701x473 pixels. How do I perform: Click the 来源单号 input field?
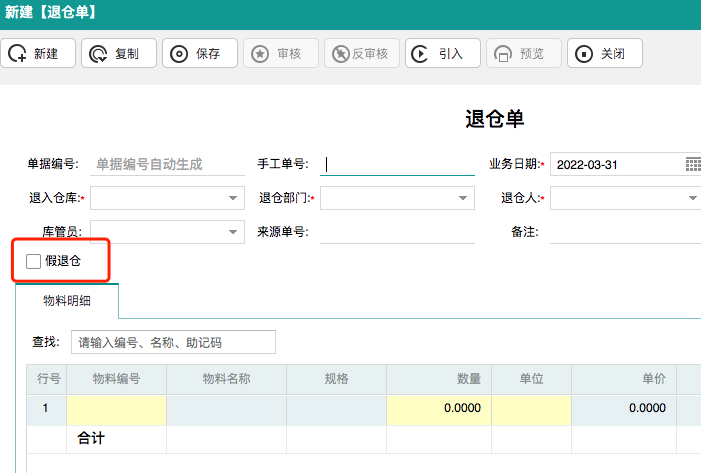(x=398, y=232)
